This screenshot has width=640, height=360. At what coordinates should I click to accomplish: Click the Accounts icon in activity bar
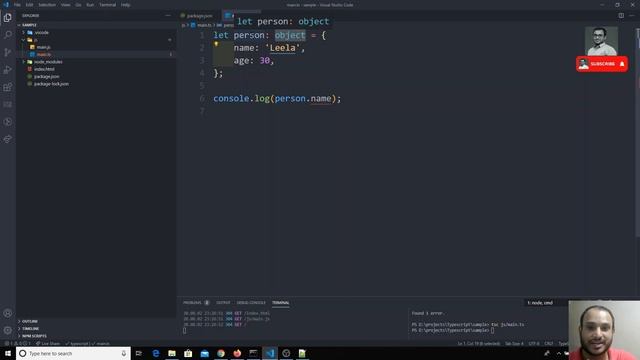point(7,313)
